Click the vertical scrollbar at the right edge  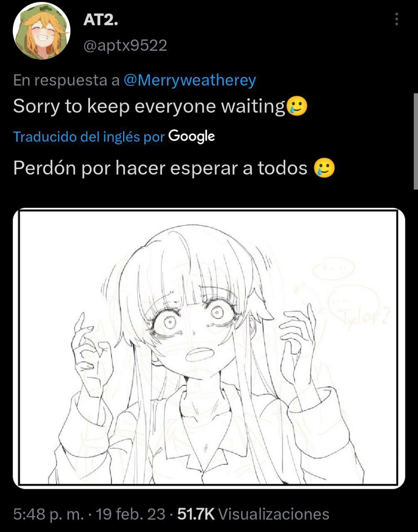point(416,141)
